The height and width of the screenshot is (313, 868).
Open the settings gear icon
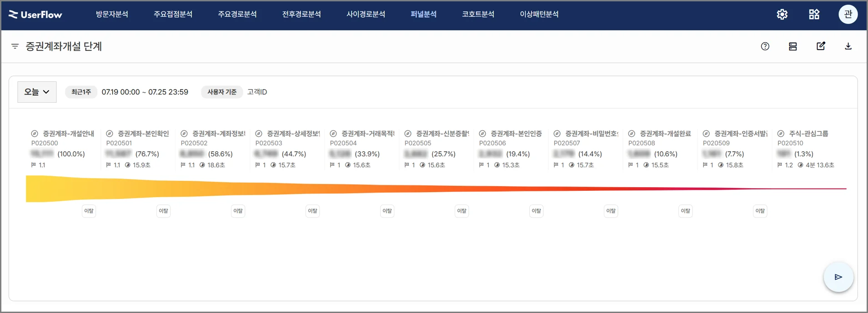coord(782,15)
